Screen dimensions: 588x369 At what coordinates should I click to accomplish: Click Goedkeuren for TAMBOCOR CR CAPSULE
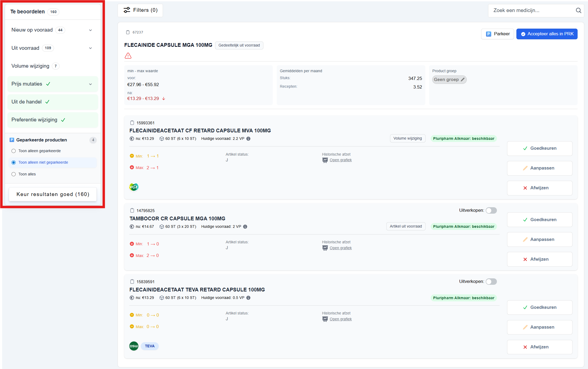[540, 220]
